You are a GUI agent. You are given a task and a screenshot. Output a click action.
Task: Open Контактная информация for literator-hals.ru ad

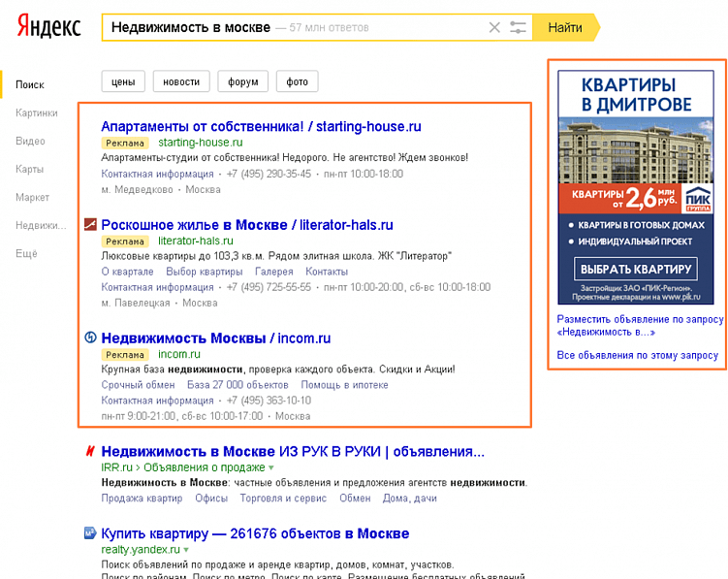[157, 287]
